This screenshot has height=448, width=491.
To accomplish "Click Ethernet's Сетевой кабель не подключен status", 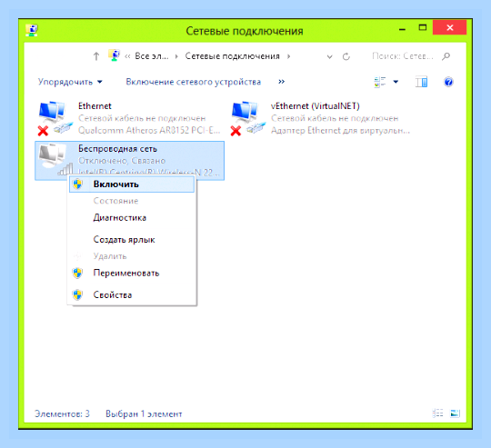I will click(x=142, y=118).
